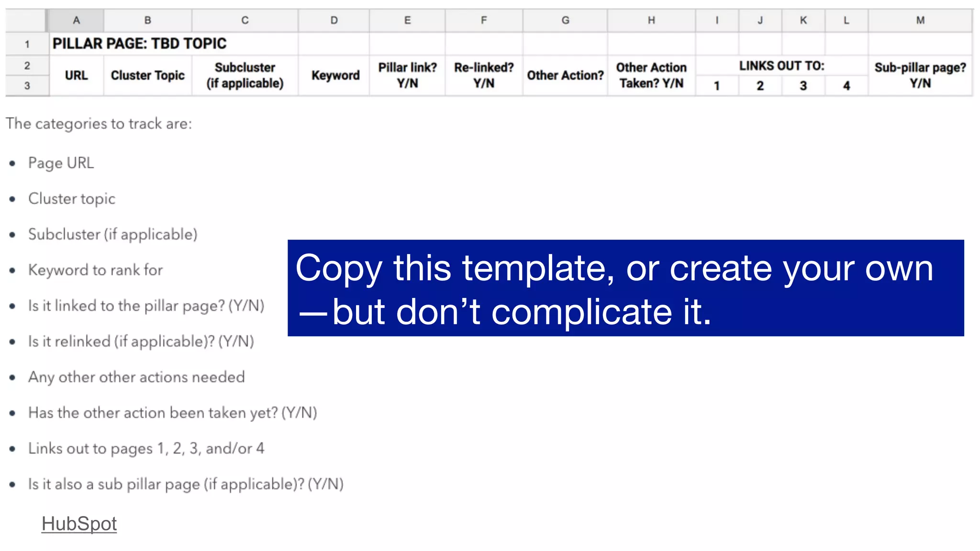Click 'Any other other actions needed' bullet
This screenshot has width=980, height=551.
(136, 377)
